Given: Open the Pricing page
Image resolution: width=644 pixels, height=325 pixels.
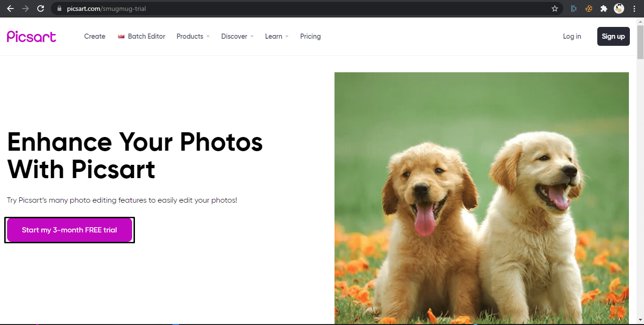Looking at the screenshot, I should coord(310,36).
